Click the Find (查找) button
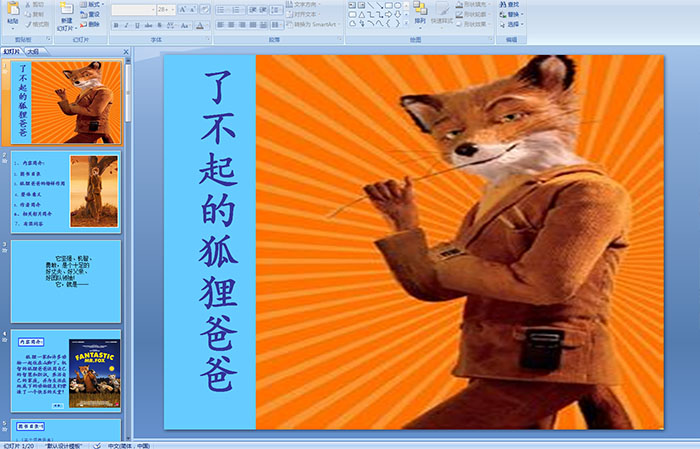 click(x=509, y=4)
